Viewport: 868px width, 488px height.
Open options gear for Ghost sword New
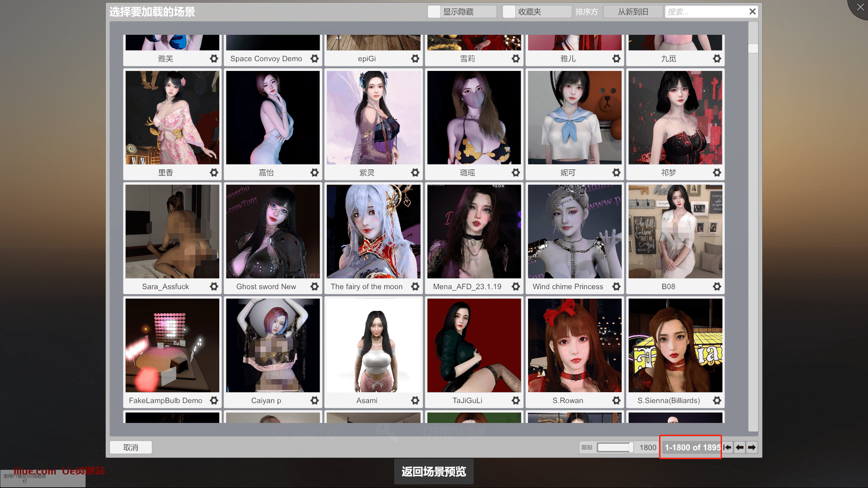pos(315,286)
